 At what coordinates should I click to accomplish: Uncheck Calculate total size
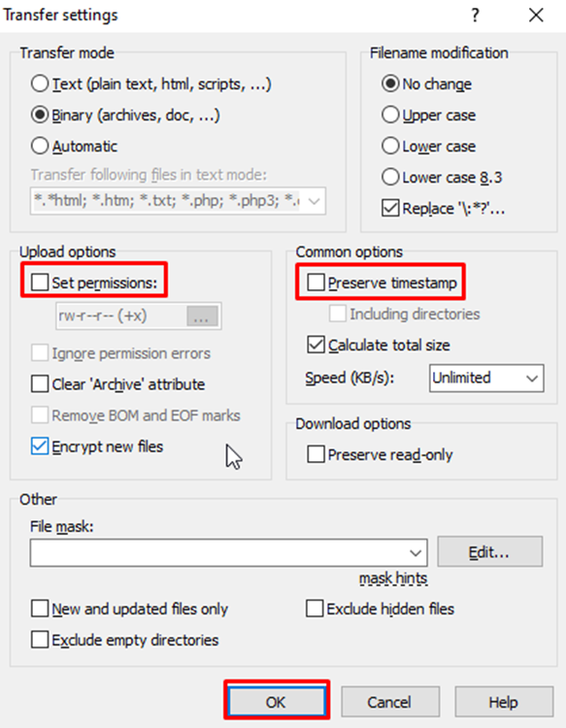tap(316, 345)
